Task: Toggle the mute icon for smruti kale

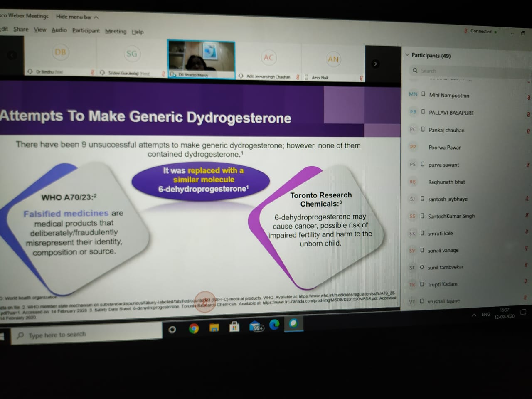Action: (x=527, y=232)
